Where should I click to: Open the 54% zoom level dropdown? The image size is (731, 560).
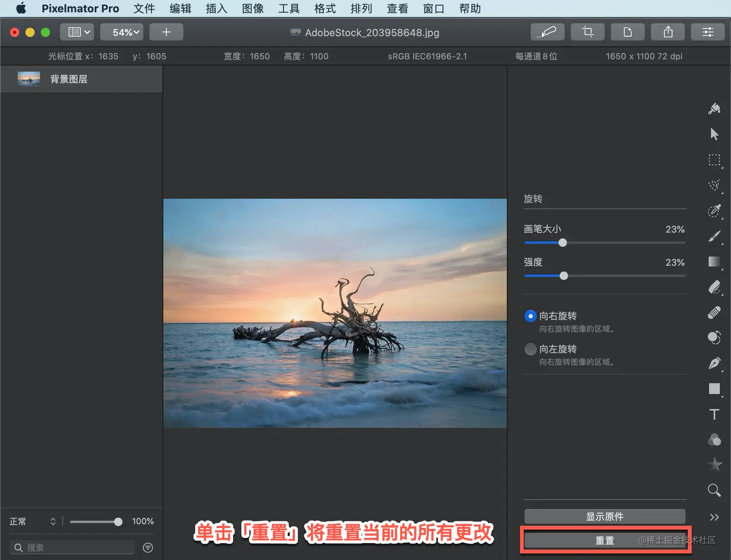[x=122, y=32]
